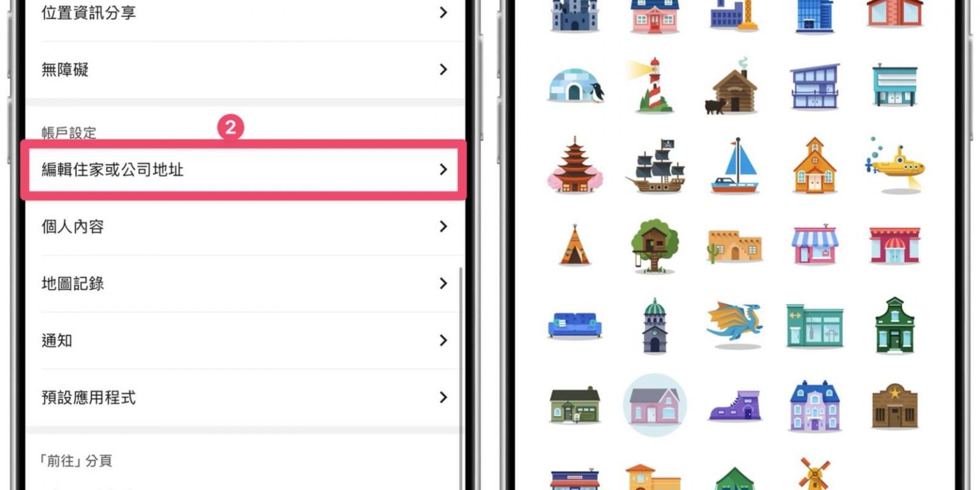Expand the 地圖記錄 chevron
The width and height of the screenshot is (980, 490).
point(443,283)
